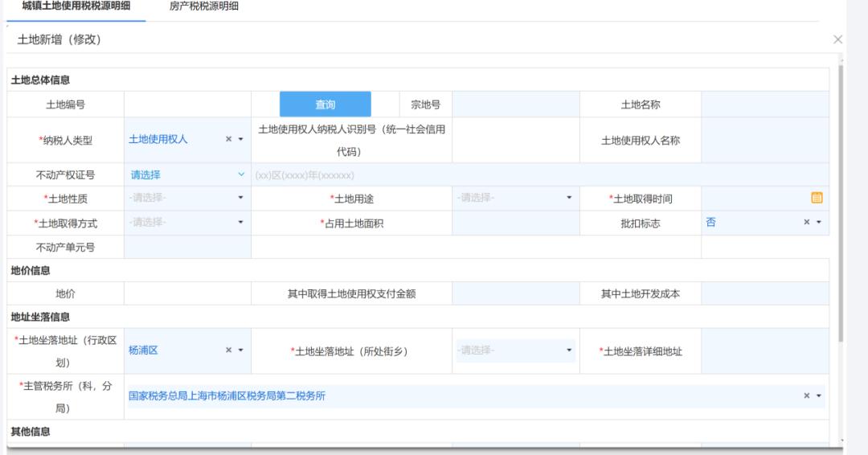Open the 所处街乡 dropdown list

pyautogui.click(x=515, y=350)
